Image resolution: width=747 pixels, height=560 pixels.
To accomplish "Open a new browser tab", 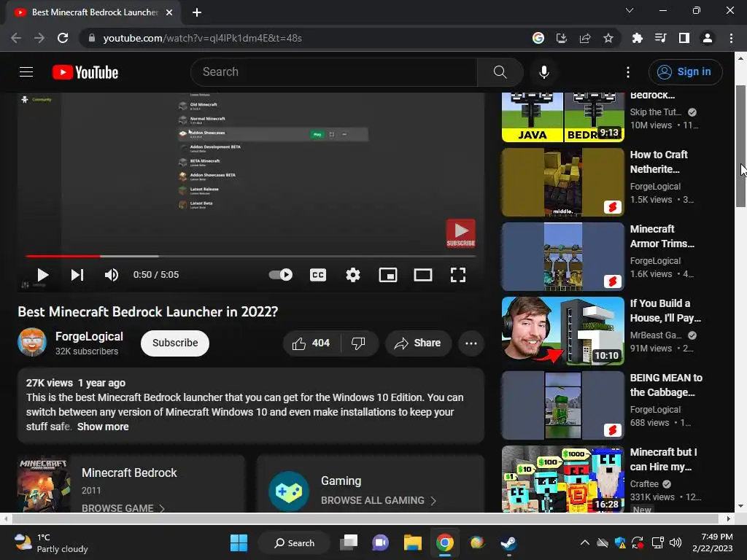I will pyautogui.click(x=197, y=12).
